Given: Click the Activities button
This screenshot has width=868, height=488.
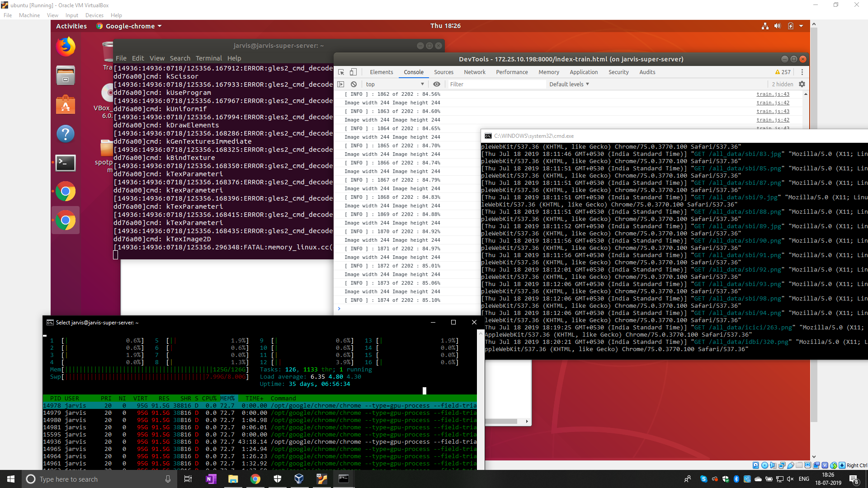Looking at the screenshot, I should coord(71,26).
